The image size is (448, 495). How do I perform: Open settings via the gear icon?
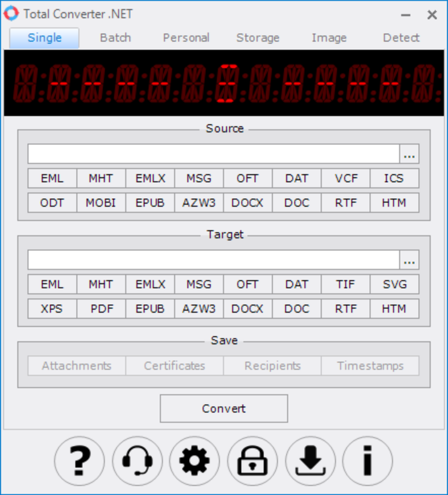(x=194, y=461)
